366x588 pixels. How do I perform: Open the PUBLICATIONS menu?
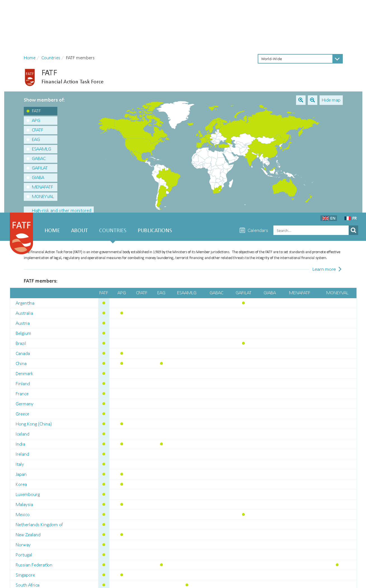[155, 231]
